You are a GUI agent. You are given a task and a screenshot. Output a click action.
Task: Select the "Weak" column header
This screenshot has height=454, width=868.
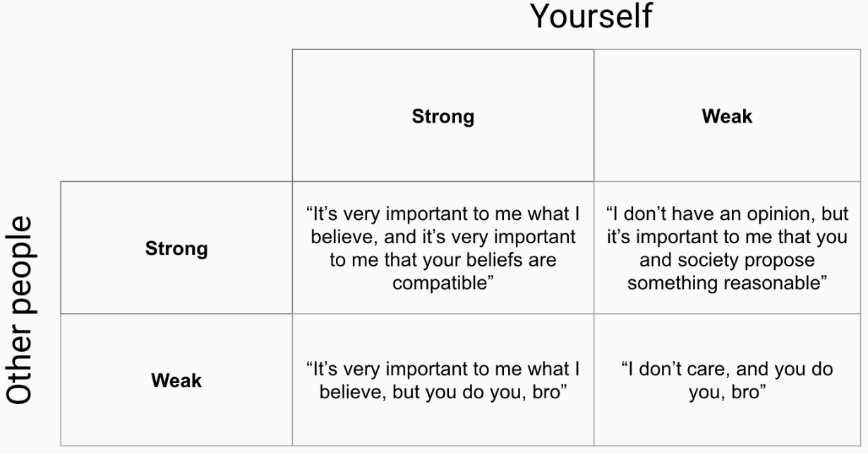click(x=727, y=116)
